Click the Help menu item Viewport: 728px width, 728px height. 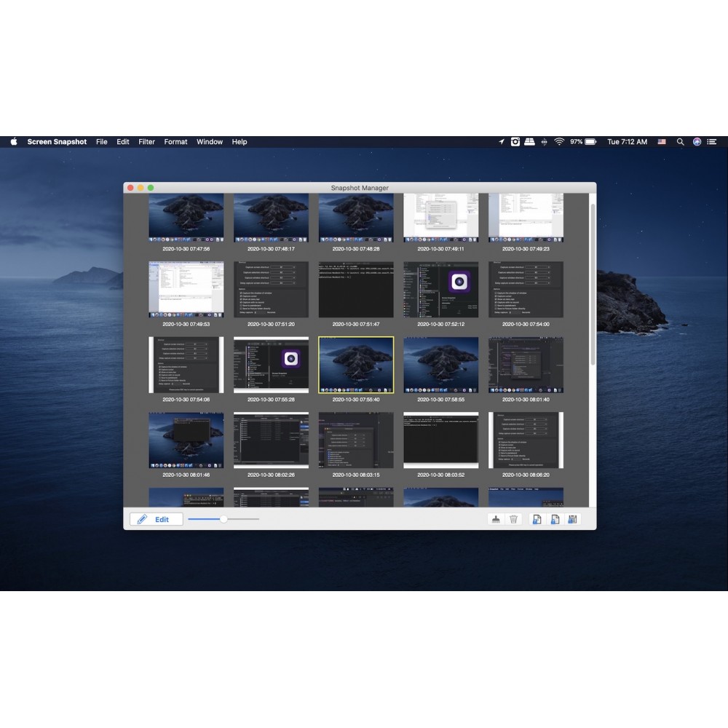(239, 141)
